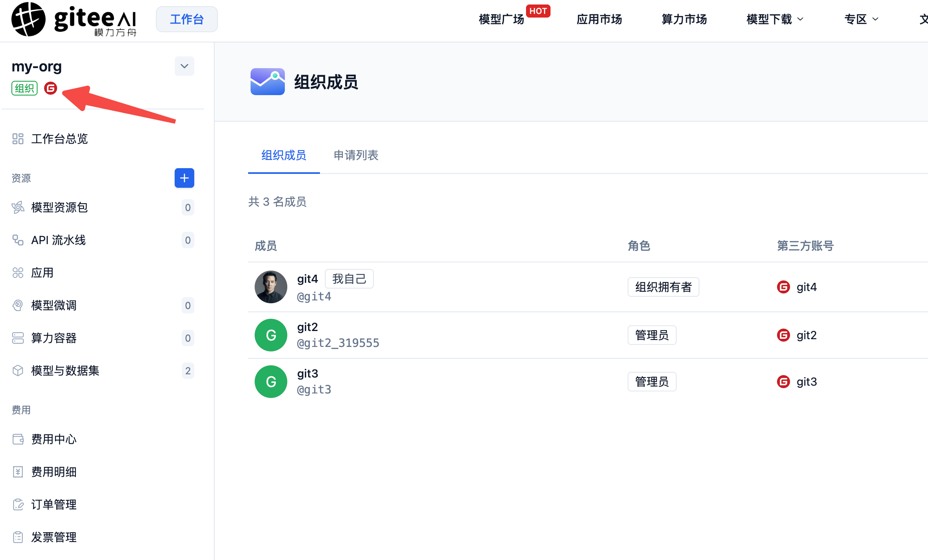Click the 模型与数据集 cube icon
The image size is (928, 560).
18,371
